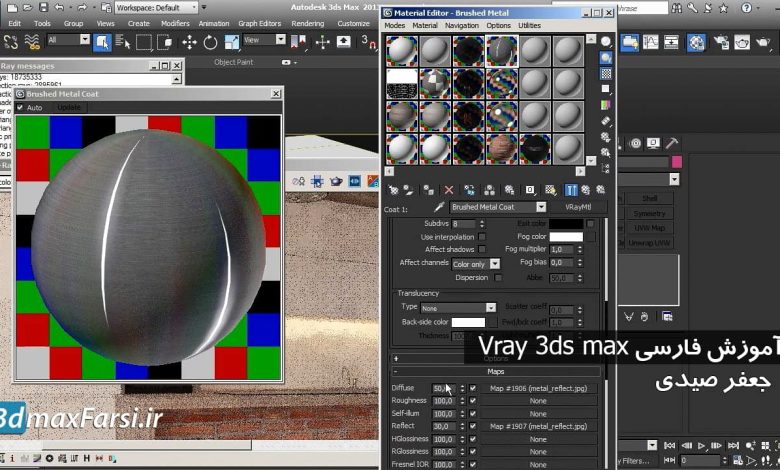
Task: Enable Affect shadows checkbox
Action: click(x=482, y=249)
